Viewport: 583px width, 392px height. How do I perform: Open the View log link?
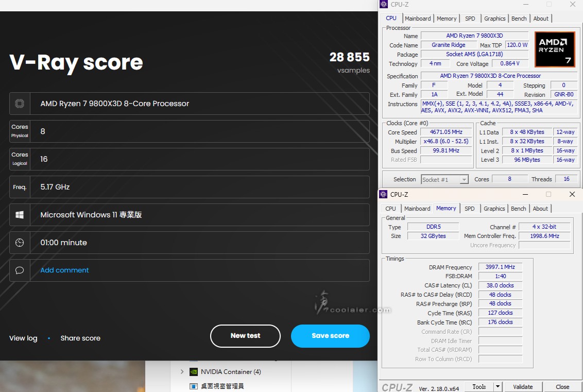(23, 338)
